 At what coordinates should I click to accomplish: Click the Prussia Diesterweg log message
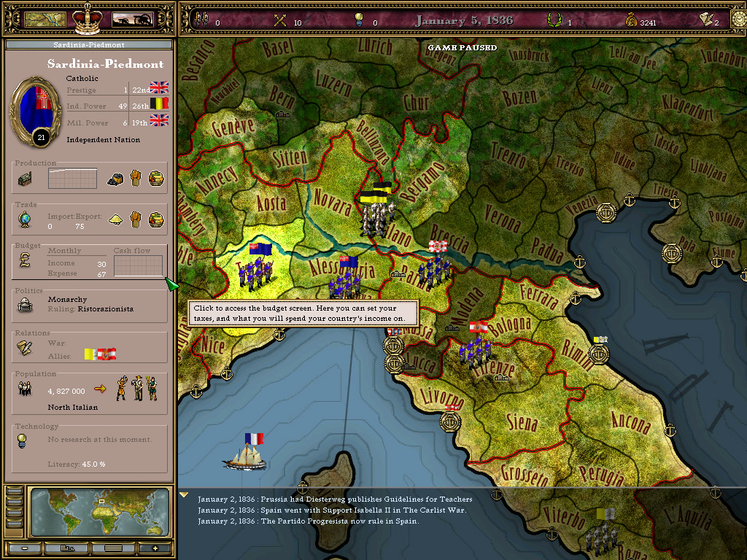tap(335, 499)
